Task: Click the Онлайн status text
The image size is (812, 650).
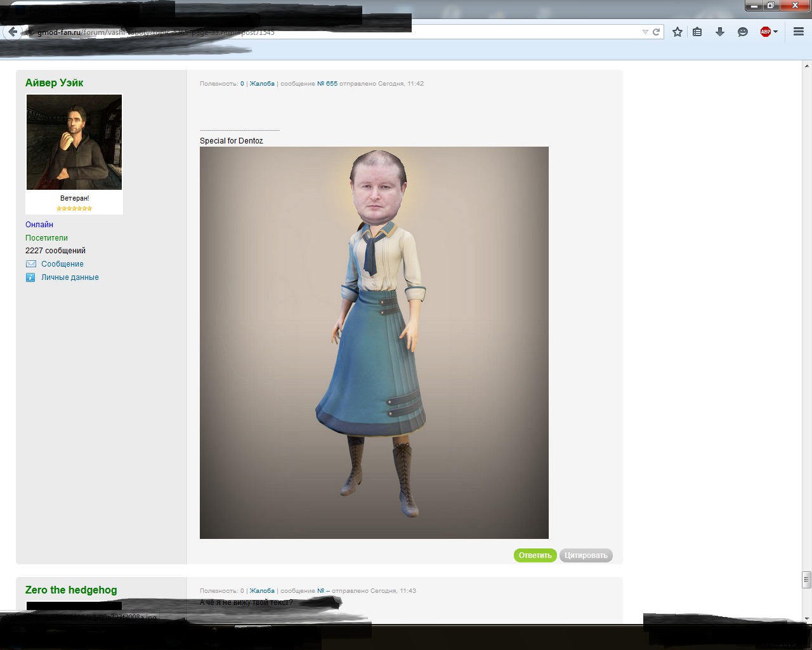Action: click(39, 224)
